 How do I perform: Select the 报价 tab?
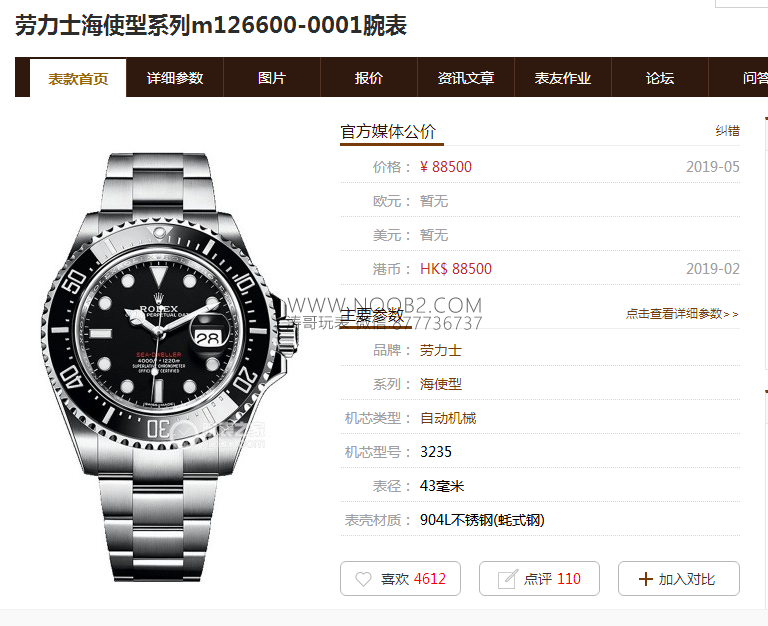[x=369, y=77]
